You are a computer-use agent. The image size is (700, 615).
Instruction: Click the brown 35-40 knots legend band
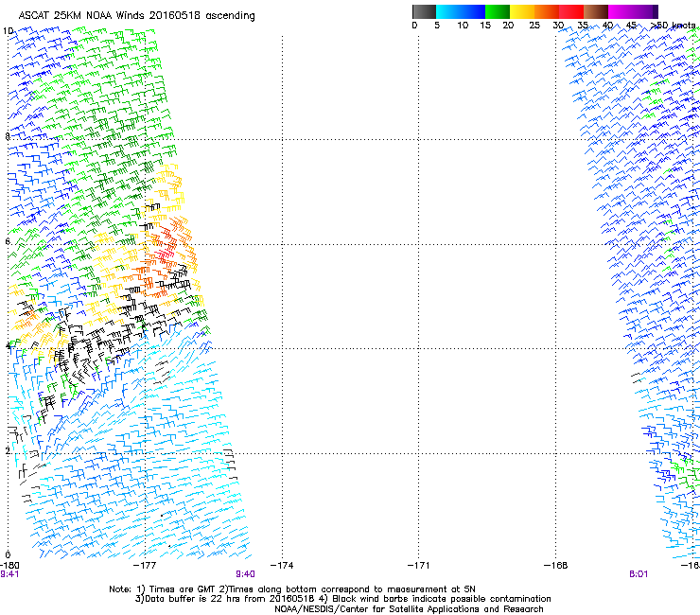click(x=596, y=11)
